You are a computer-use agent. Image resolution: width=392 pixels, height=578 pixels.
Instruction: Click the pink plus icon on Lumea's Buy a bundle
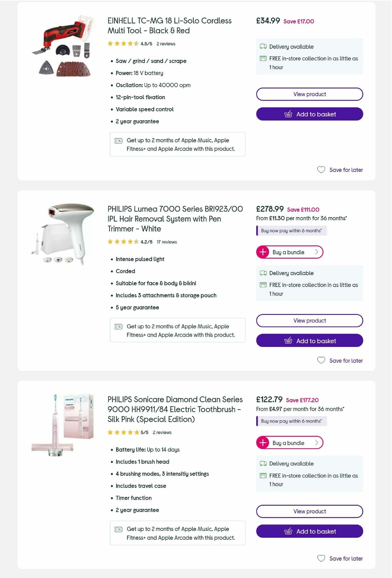[263, 252]
